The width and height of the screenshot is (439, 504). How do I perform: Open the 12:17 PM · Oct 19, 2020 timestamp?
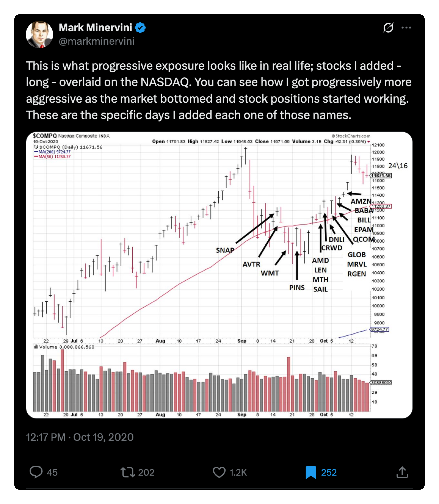pos(80,437)
